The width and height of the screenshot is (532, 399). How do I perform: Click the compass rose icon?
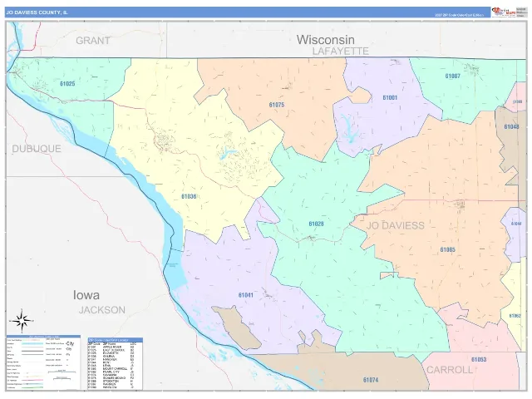pos(22,321)
